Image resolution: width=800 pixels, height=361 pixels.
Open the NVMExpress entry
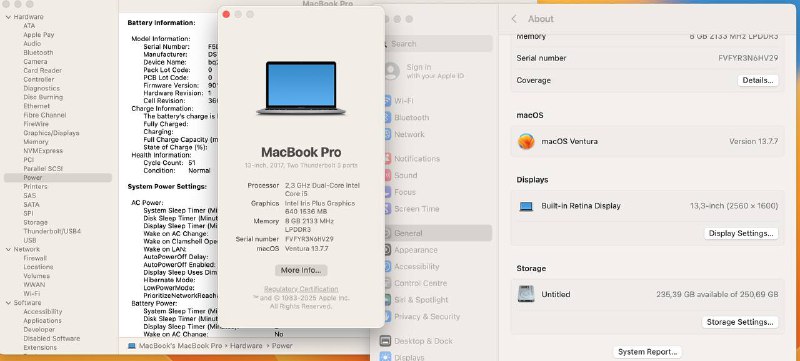tap(43, 151)
